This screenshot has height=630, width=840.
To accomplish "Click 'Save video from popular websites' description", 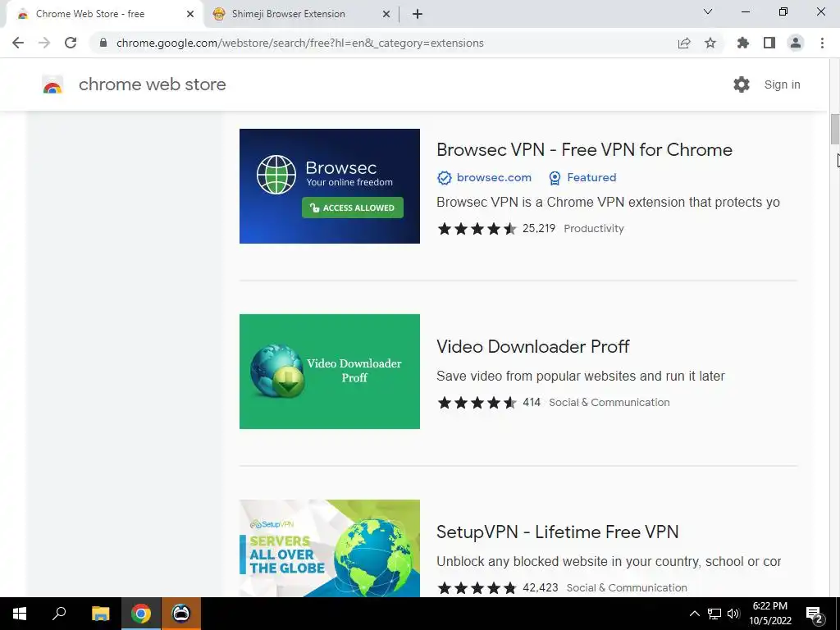I will pyautogui.click(x=581, y=376).
